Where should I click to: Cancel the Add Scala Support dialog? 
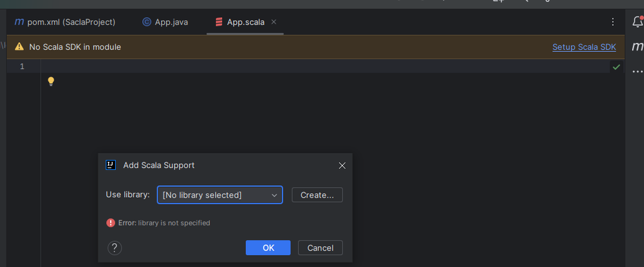tap(320, 248)
